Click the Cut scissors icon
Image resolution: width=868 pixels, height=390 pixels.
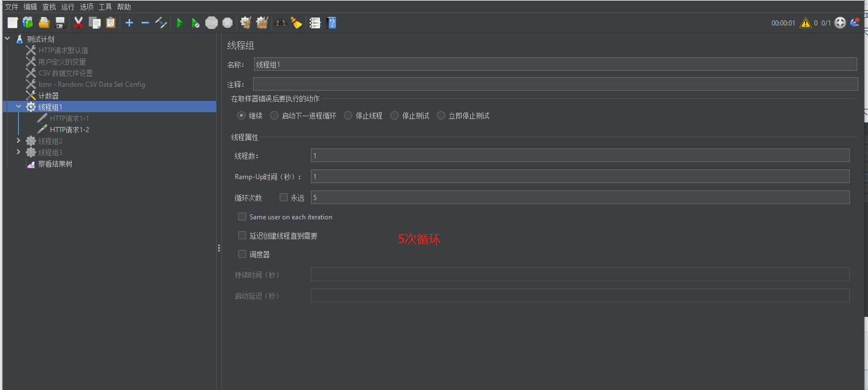tap(79, 23)
